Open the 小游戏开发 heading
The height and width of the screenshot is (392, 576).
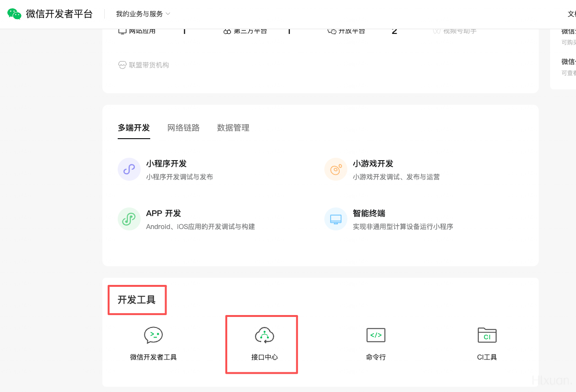coord(373,164)
